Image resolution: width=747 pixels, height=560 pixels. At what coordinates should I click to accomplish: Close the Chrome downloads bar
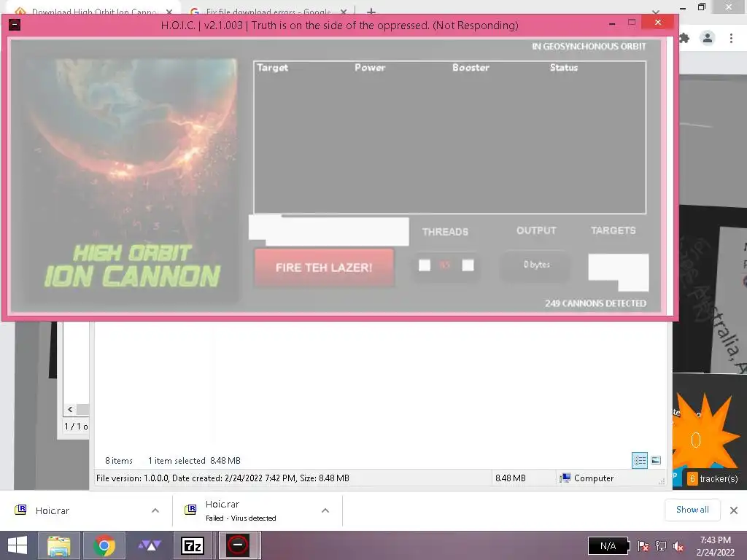coord(734,510)
